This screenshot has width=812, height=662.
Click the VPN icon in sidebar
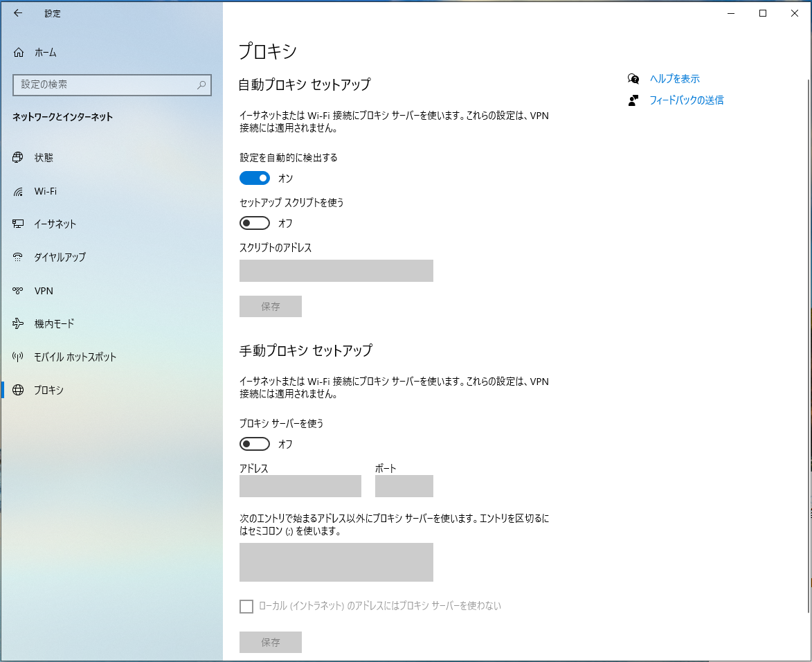pos(17,291)
